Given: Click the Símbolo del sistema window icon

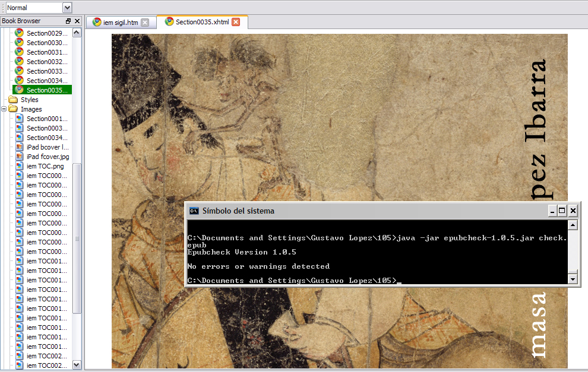Looking at the screenshot, I should point(194,211).
